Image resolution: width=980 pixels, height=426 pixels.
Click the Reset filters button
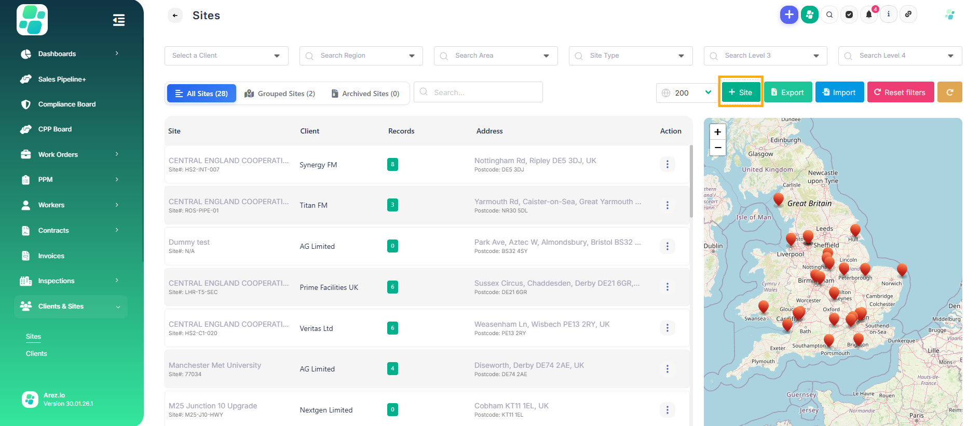(900, 92)
